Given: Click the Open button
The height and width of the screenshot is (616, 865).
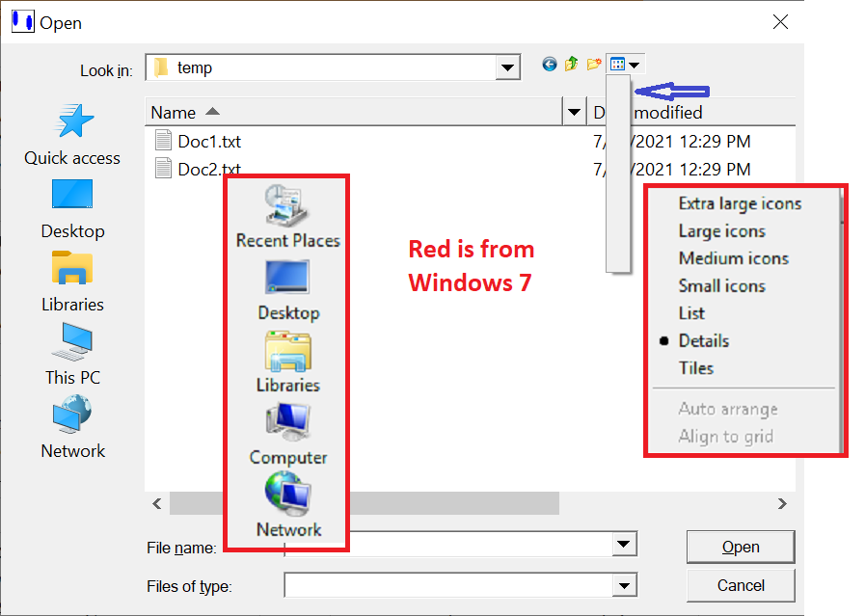Looking at the screenshot, I should [741, 547].
